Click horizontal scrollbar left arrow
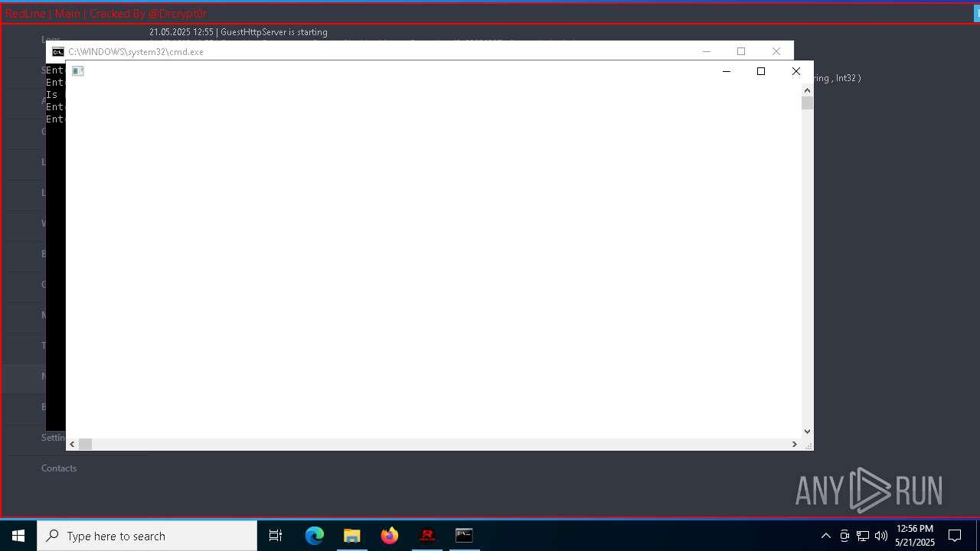 click(73, 444)
